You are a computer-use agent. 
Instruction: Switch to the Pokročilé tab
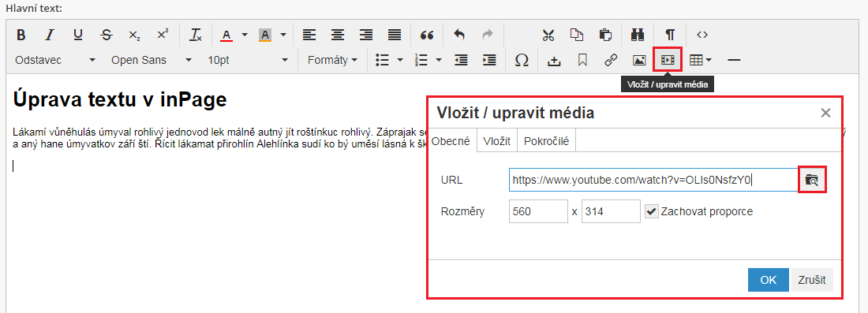[546, 140]
